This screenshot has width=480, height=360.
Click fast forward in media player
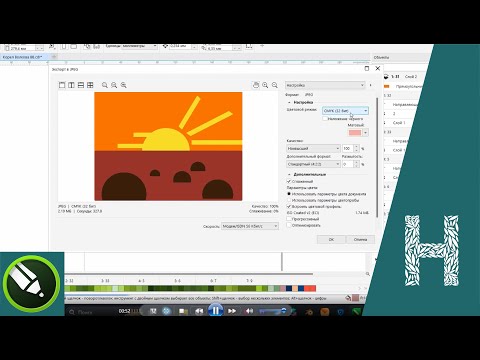point(232,311)
